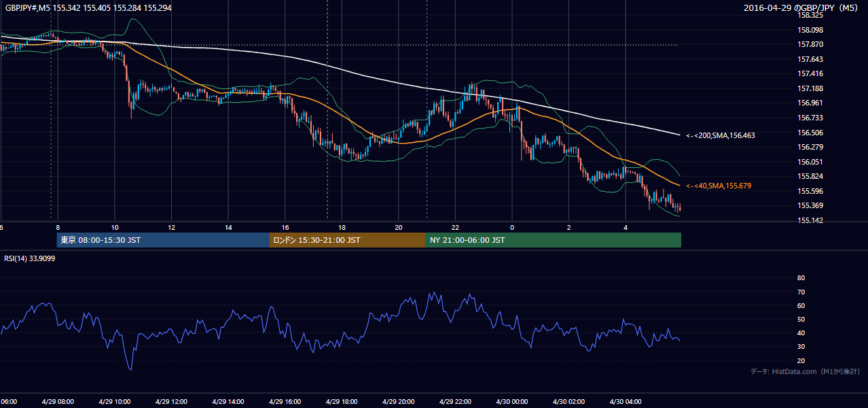Click price axis label 155.369

811,206
